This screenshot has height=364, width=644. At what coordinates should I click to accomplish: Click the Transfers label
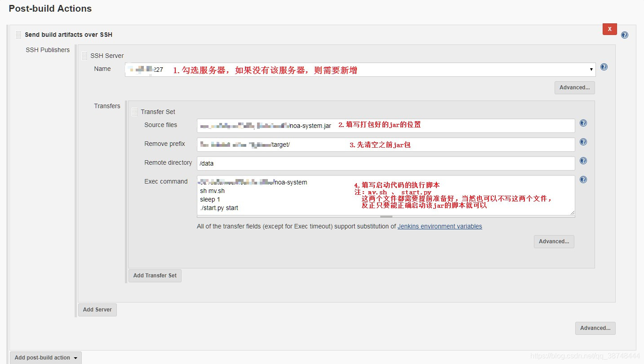click(x=107, y=106)
